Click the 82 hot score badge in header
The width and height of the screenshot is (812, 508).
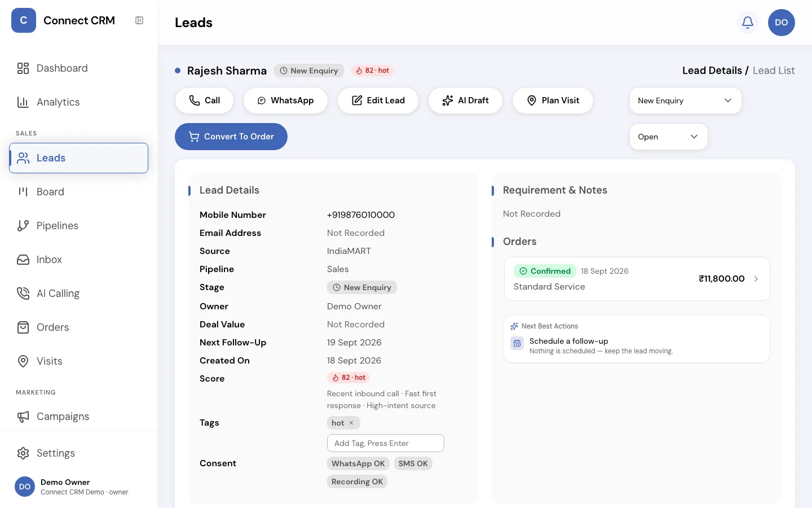pos(372,71)
